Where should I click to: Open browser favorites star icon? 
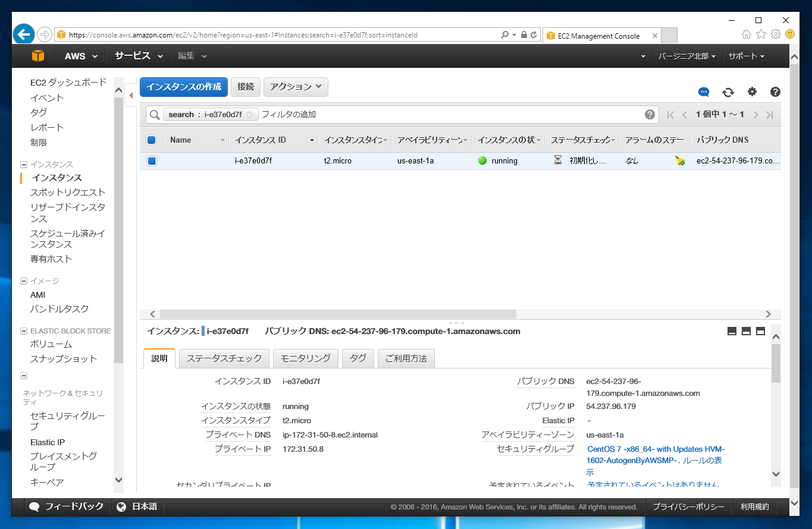(761, 34)
